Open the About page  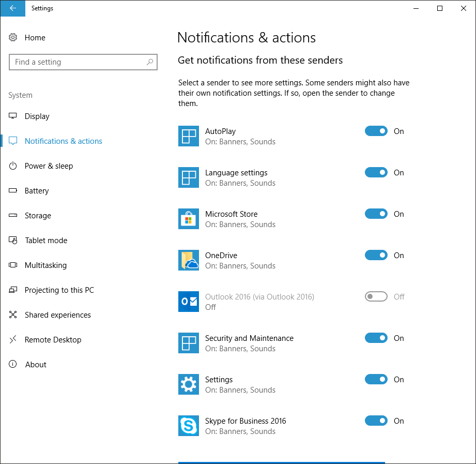click(36, 364)
